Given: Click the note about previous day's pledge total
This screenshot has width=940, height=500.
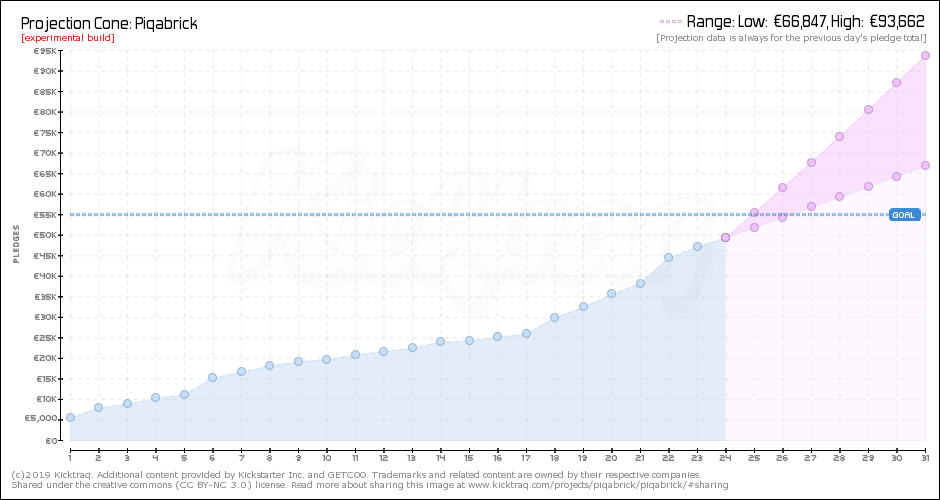Looking at the screenshot, I should (x=791, y=38).
